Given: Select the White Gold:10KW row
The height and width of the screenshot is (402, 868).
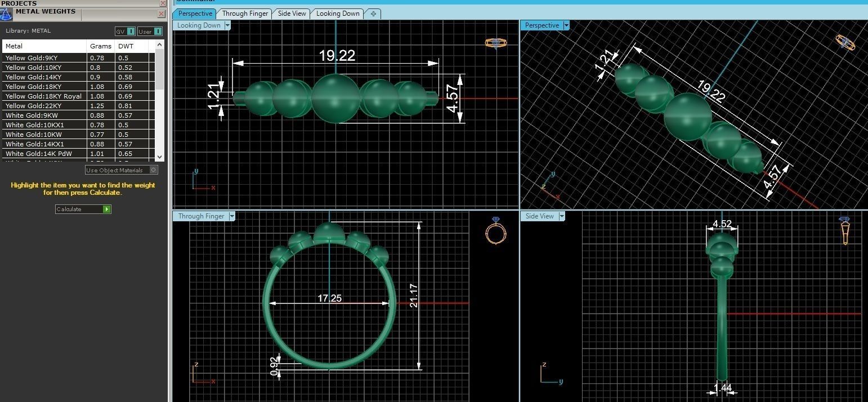Looking at the screenshot, I should click(79, 135).
